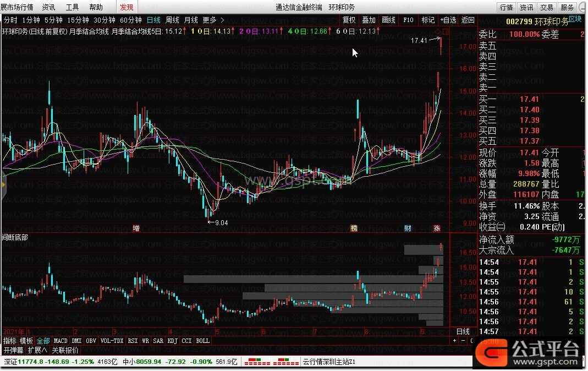Image resolution: width=588 pixels, height=371 pixels.
Task: Select the SAR indicator
Action: click(x=158, y=341)
